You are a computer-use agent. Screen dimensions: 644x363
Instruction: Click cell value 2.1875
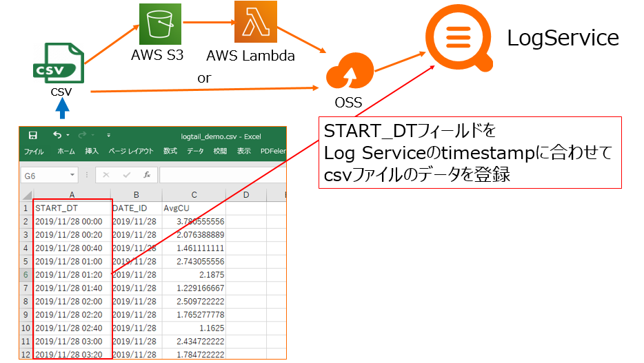(194, 275)
